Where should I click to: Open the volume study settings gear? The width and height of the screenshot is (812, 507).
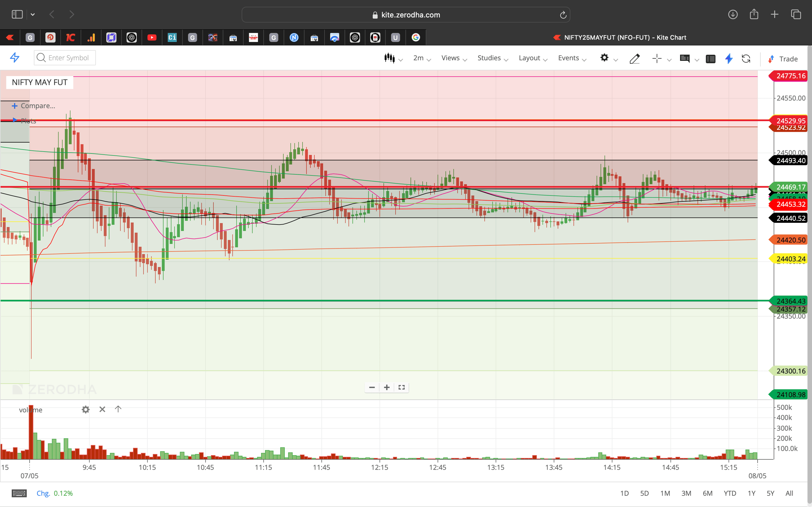(86, 409)
